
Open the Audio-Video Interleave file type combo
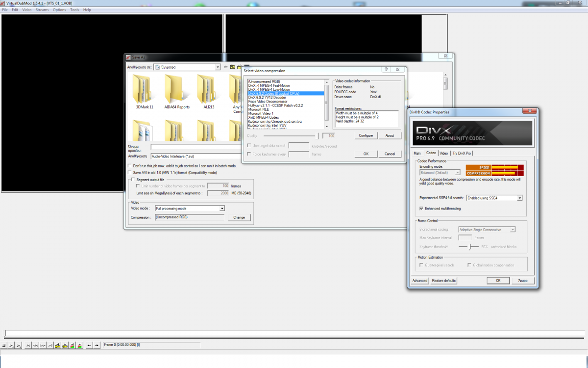196,156
